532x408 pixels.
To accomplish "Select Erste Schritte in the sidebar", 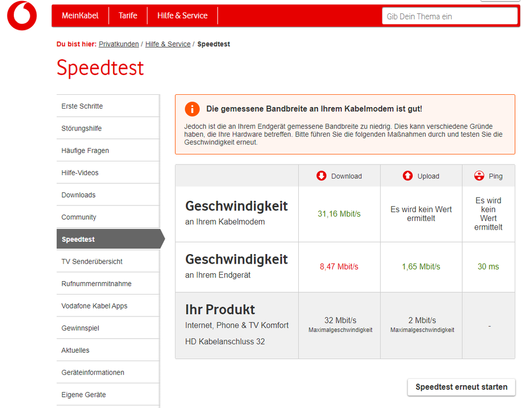I will click(x=108, y=106).
